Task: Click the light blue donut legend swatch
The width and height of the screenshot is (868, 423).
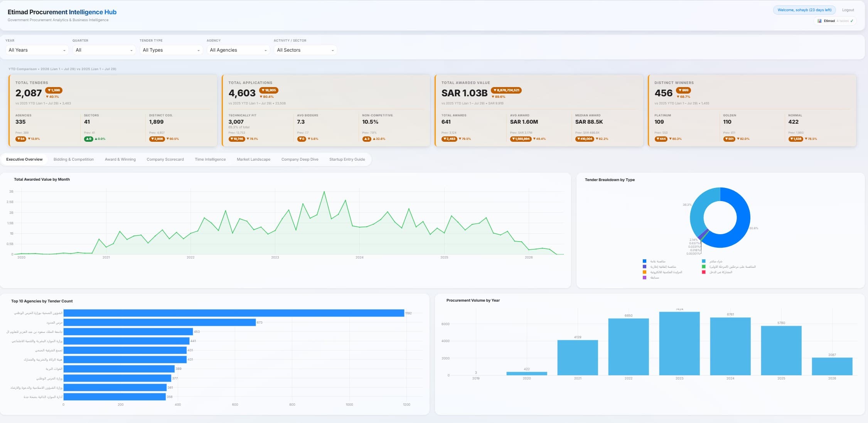Action: coord(704,261)
